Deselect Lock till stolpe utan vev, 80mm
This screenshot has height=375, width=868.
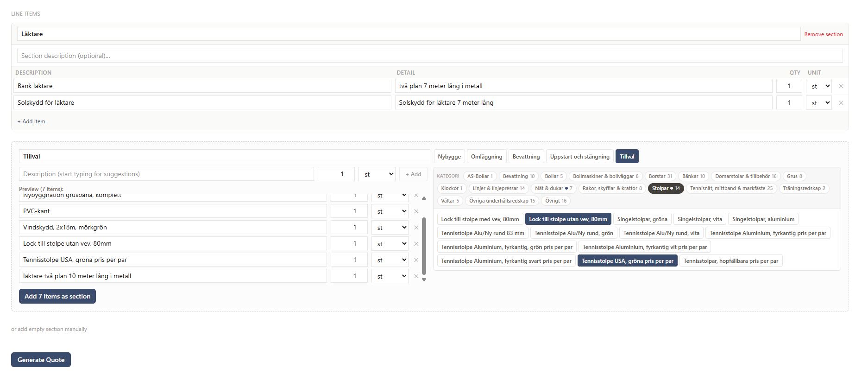568,219
